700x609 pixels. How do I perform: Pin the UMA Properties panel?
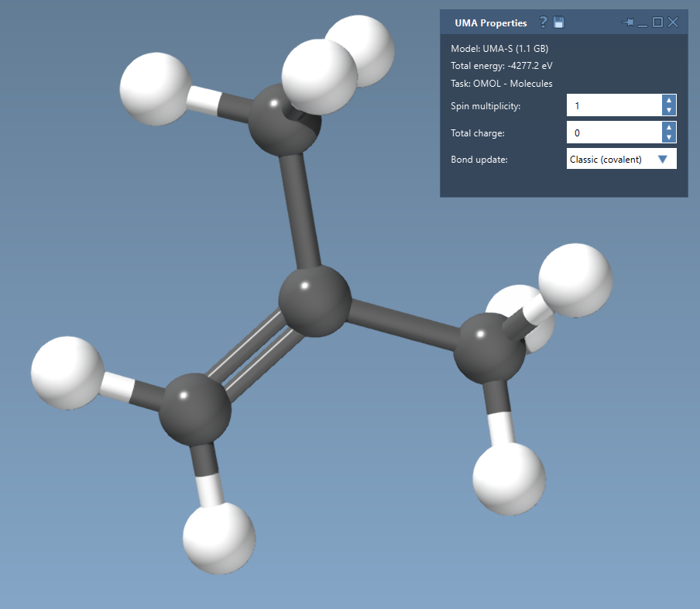(x=627, y=22)
